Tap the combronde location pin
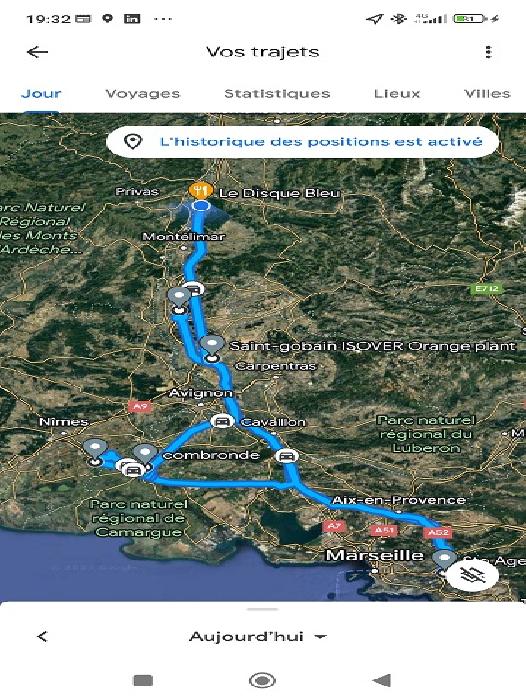This screenshot has height=700, width=526. coord(145,456)
